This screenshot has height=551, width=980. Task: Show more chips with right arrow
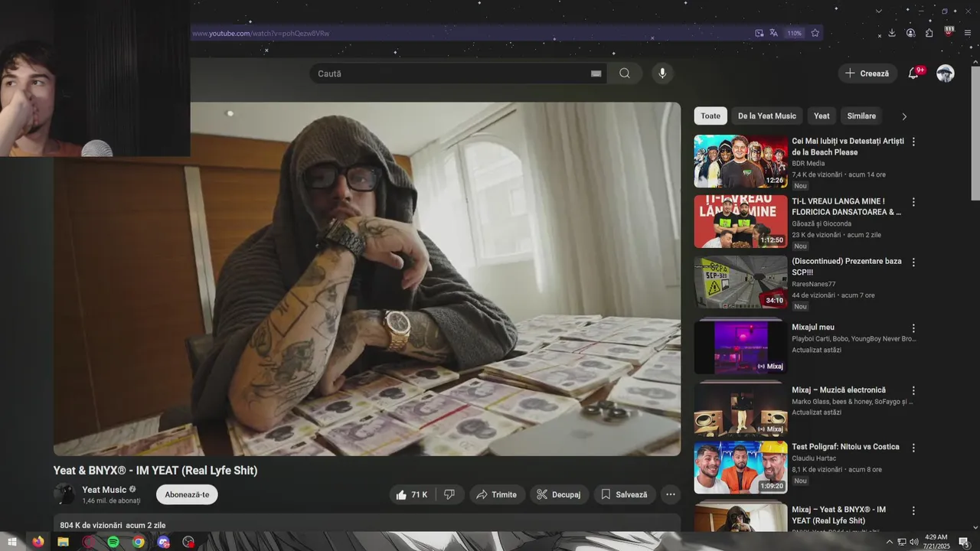904,116
